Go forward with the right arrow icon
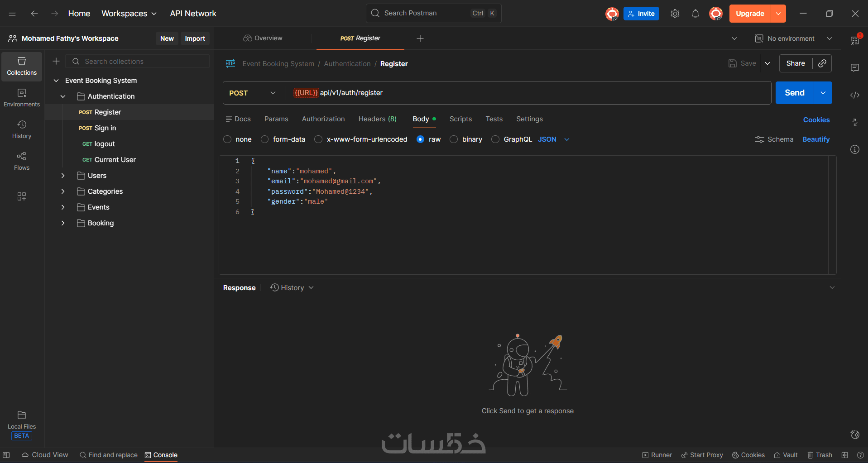868x463 pixels. (x=55, y=14)
